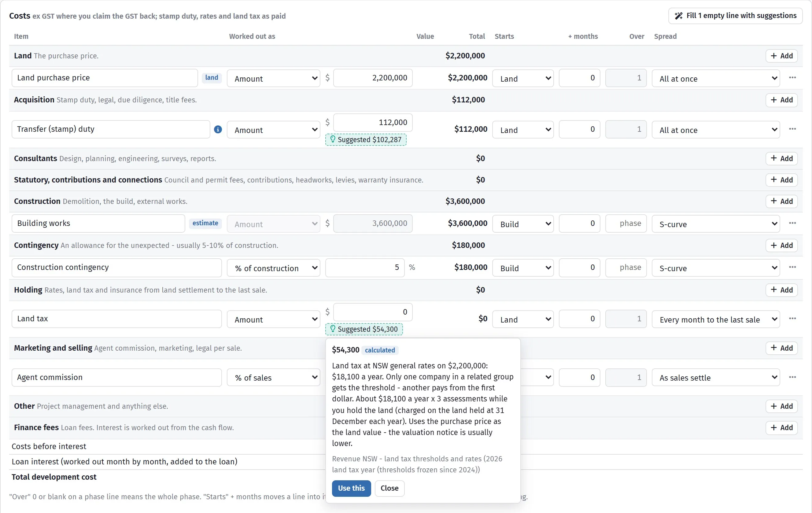Apply the suggestion with Use this
The height and width of the screenshot is (513, 812).
pyautogui.click(x=351, y=488)
